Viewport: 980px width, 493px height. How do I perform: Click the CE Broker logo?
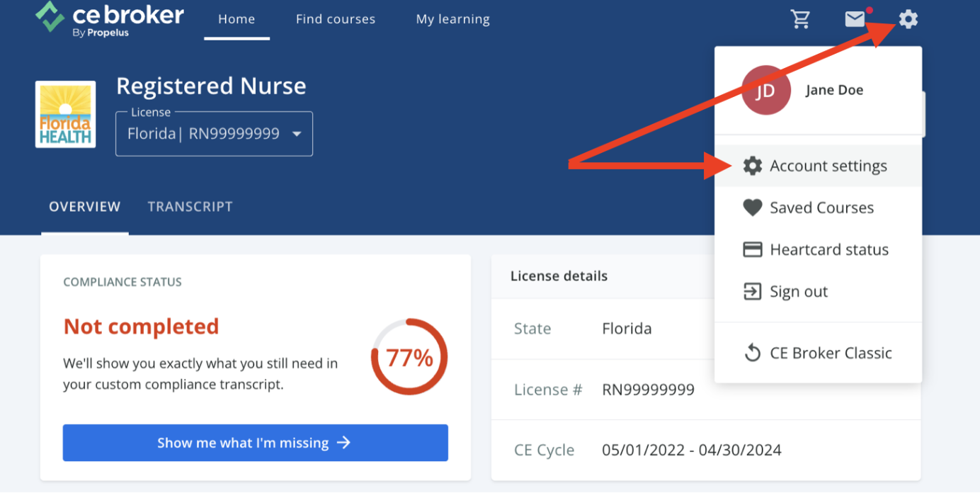coord(110,19)
